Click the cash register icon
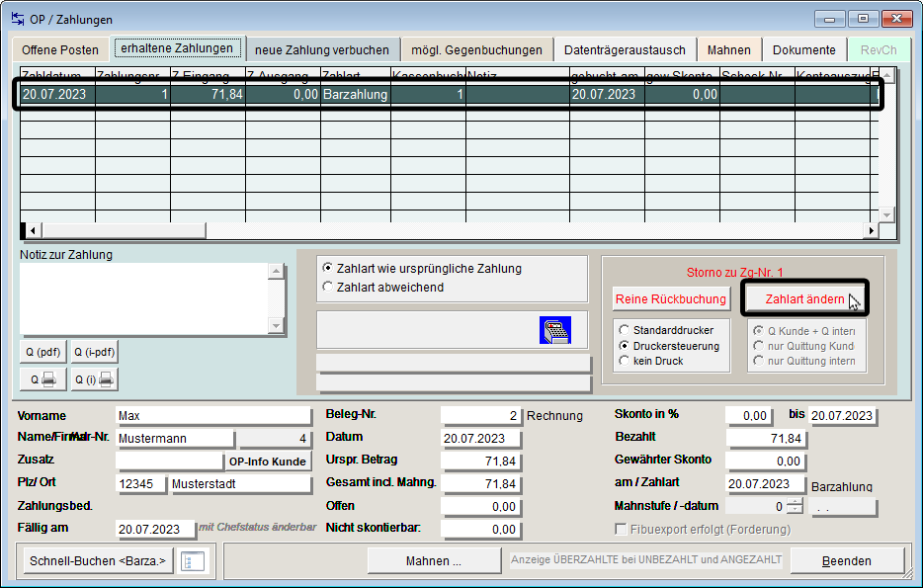 tap(555, 330)
